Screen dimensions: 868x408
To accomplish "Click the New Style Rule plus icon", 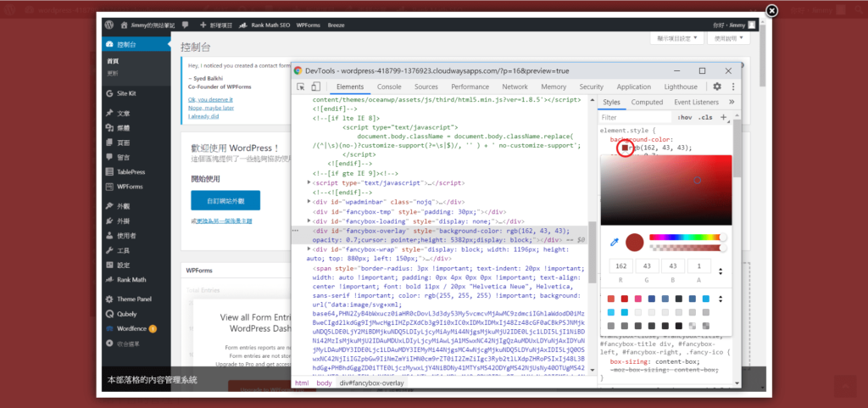I will point(723,117).
